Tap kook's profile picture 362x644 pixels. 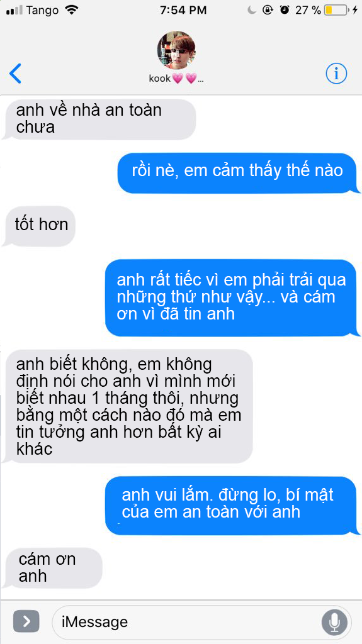pyautogui.click(x=176, y=50)
